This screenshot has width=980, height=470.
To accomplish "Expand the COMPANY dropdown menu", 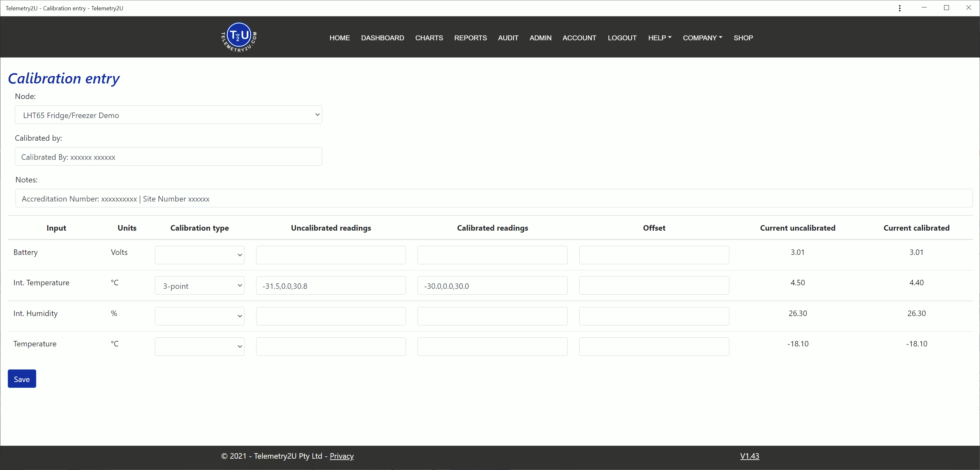I will (x=702, y=38).
